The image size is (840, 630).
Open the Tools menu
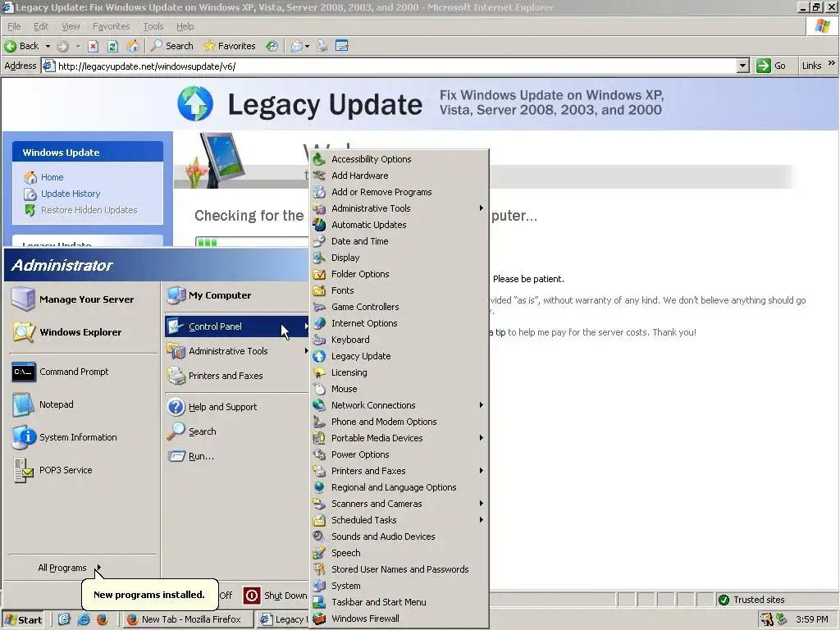pos(153,26)
